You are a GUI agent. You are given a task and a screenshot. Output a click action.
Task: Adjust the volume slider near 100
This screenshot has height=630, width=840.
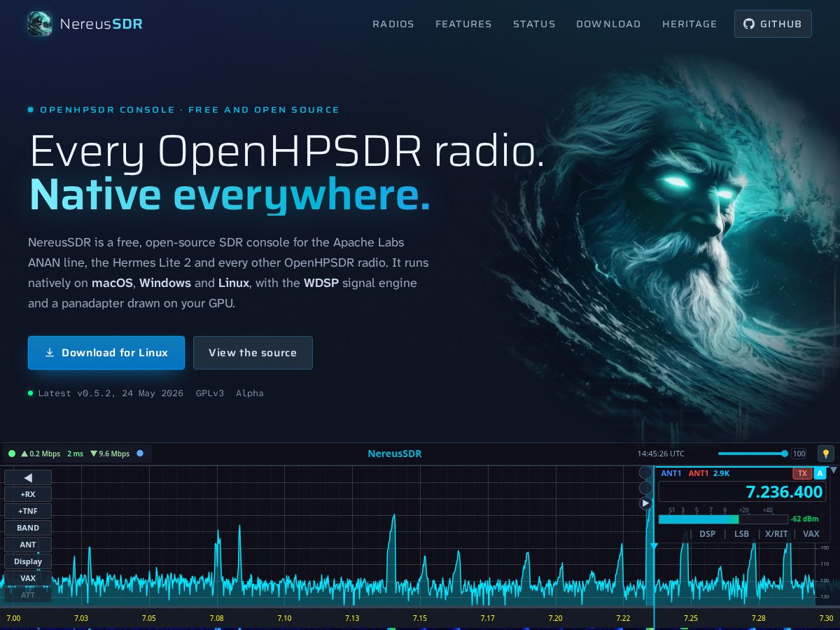[753, 454]
